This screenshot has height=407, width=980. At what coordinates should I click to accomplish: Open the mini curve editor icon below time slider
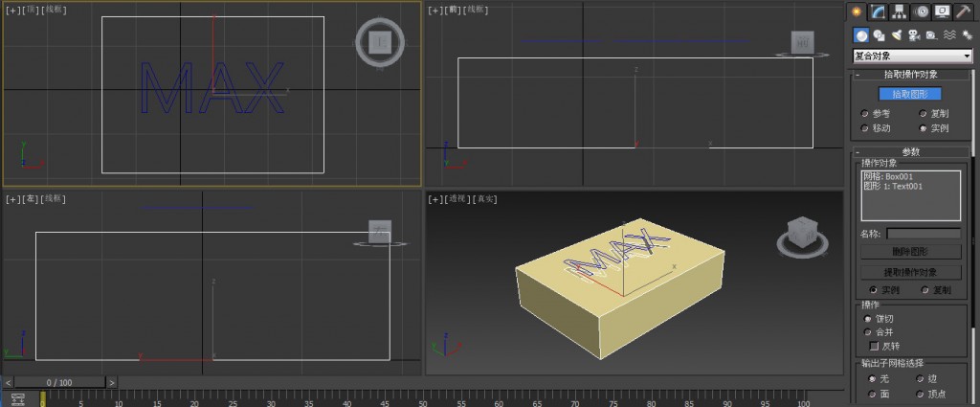[x=17, y=399]
